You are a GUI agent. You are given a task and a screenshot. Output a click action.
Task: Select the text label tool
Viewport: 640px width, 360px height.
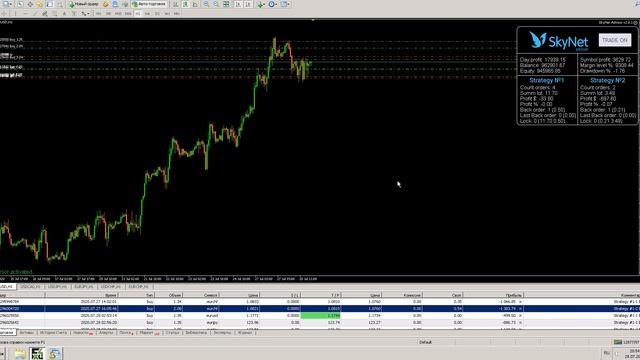[x=73, y=13]
